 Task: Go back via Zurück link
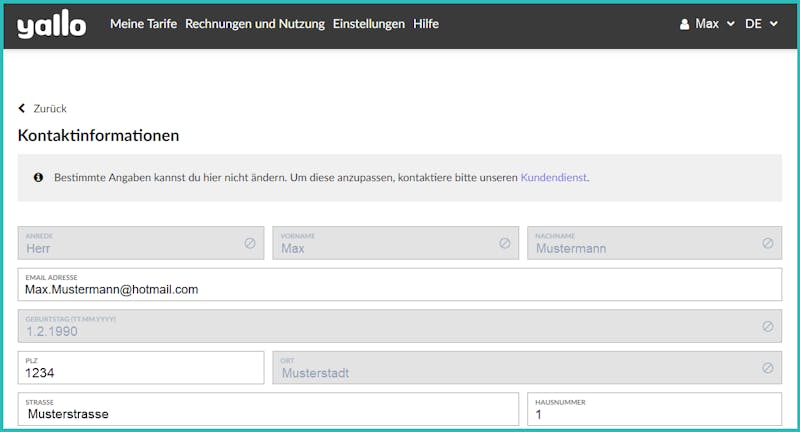tap(50, 109)
